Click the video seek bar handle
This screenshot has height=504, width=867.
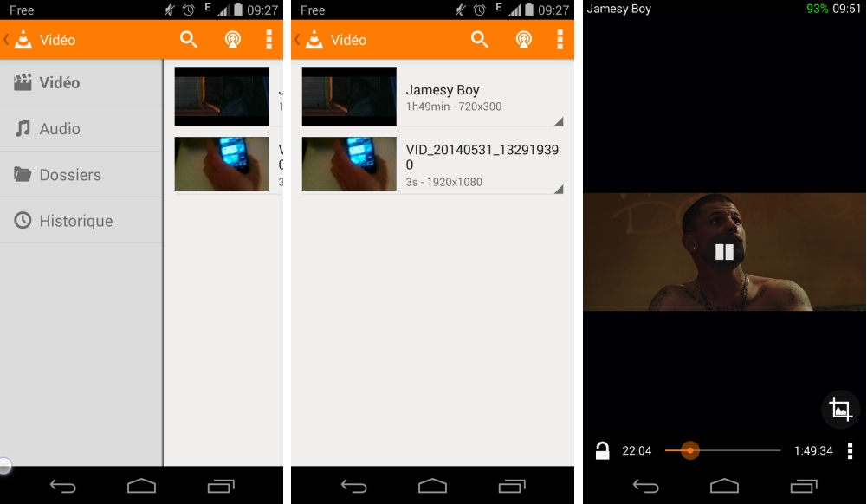689,450
